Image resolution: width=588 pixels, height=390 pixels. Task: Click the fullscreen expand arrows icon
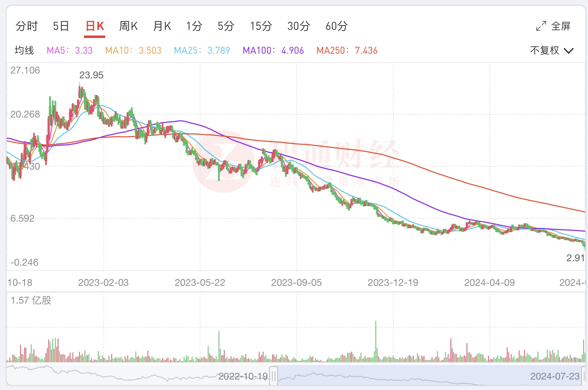[541, 26]
